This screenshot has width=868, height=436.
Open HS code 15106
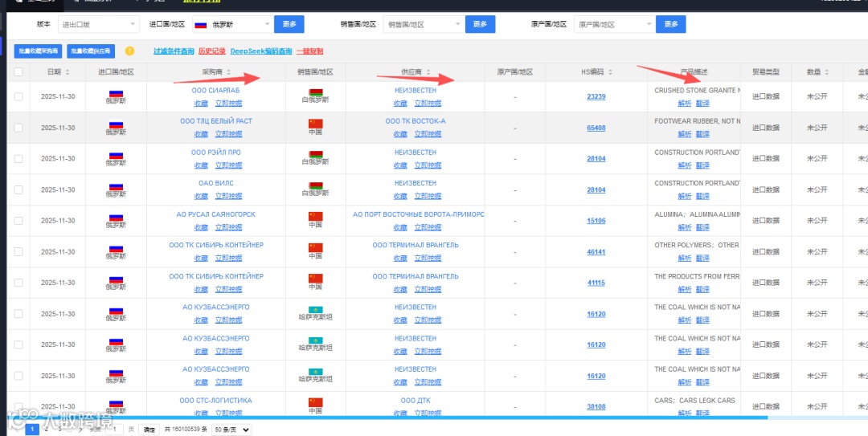coord(596,220)
